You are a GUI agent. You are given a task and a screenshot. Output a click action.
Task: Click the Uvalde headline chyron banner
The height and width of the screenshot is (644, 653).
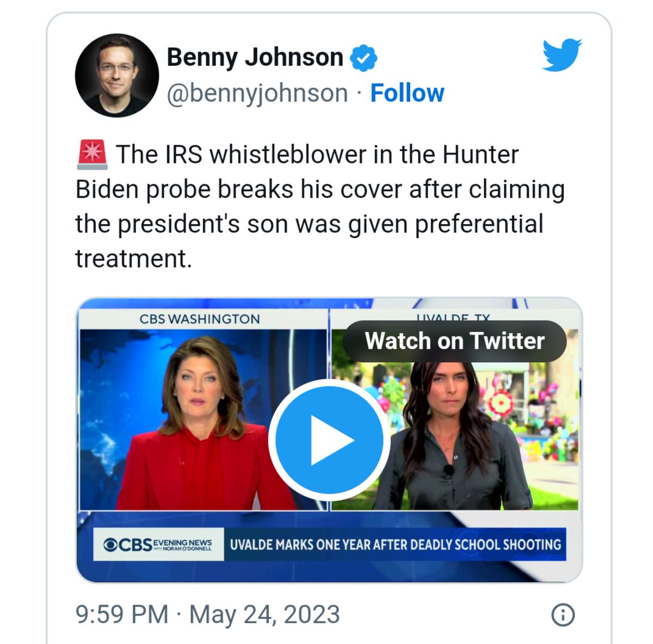(395, 544)
